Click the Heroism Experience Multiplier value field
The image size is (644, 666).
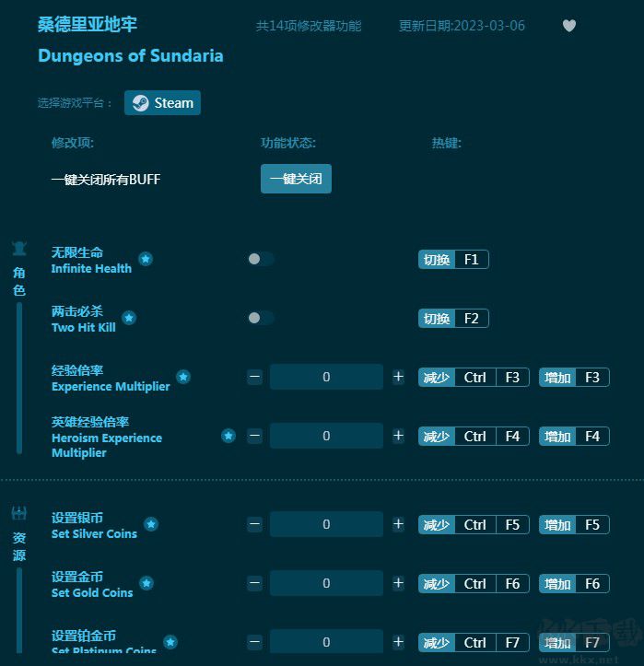pyautogui.click(x=326, y=436)
